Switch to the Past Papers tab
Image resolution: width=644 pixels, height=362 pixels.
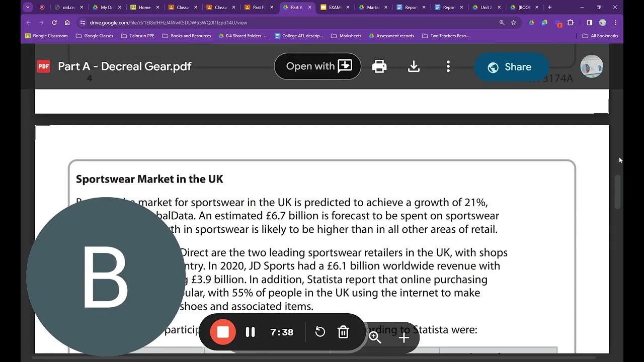[259, 7]
